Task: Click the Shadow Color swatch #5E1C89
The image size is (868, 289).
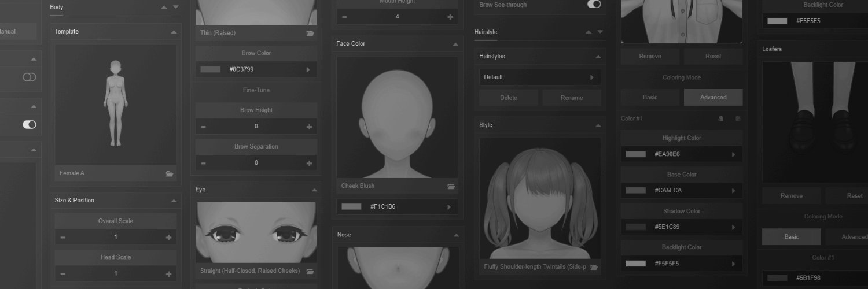Action: [635, 227]
